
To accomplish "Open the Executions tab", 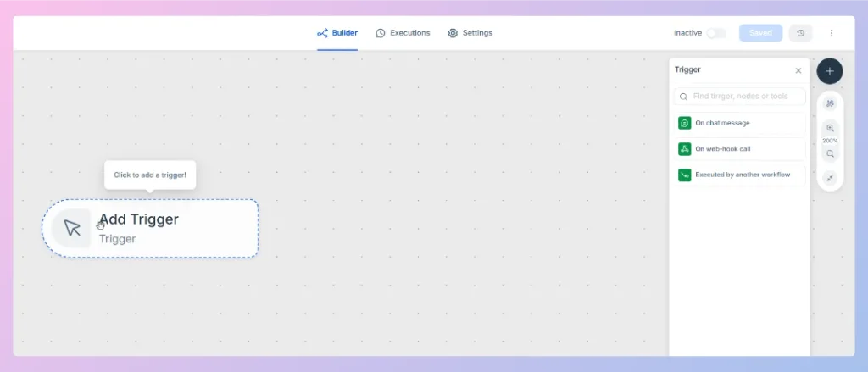I will coord(403,33).
